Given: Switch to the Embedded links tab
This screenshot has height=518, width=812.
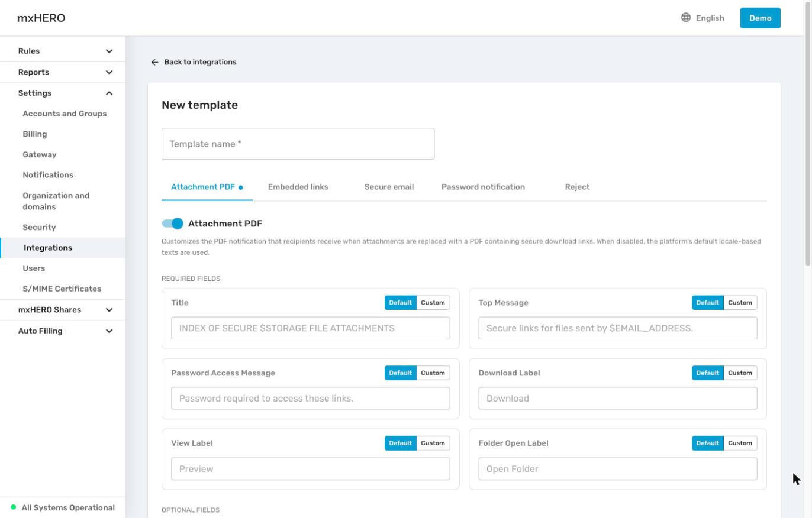Looking at the screenshot, I should click(x=298, y=187).
